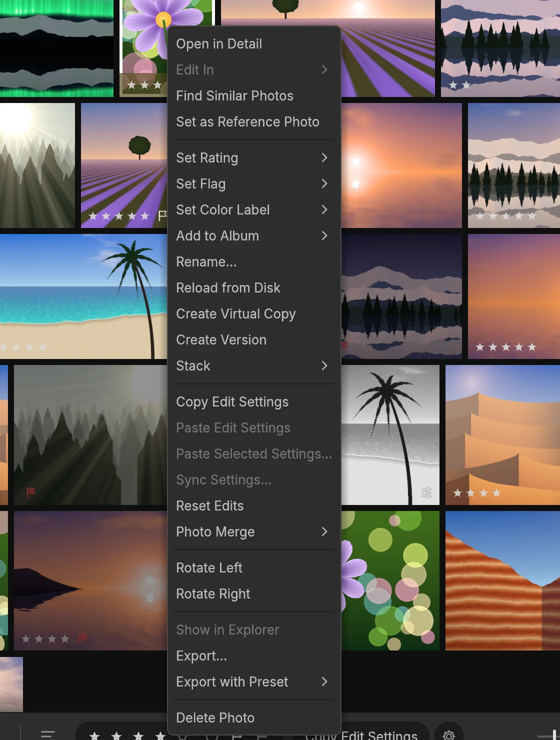Choose Export... from the context menu
The height and width of the screenshot is (740, 560).
pos(254,656)
